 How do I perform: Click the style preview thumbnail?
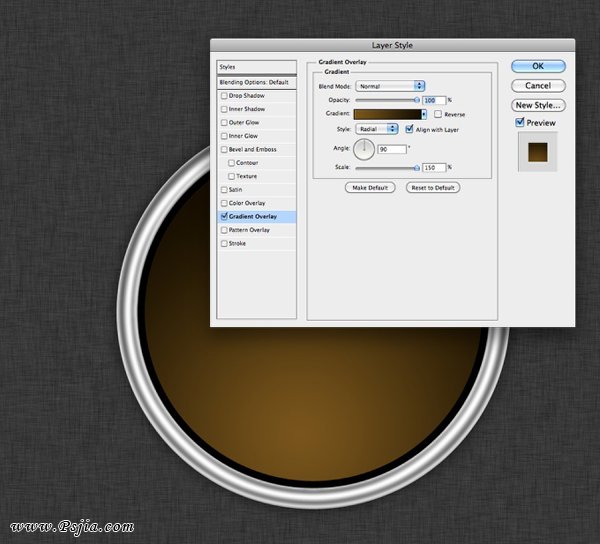pyautogui.click(x=538, y=151)
